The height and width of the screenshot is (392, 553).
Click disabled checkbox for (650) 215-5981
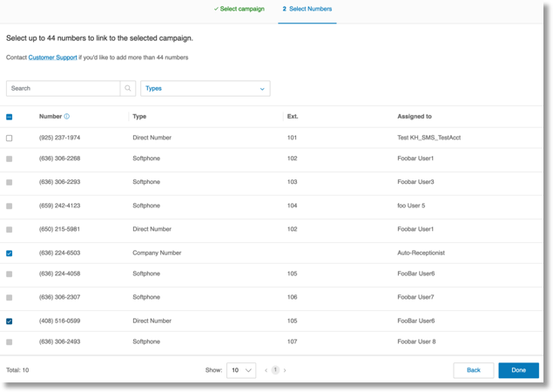click(10, 229)
